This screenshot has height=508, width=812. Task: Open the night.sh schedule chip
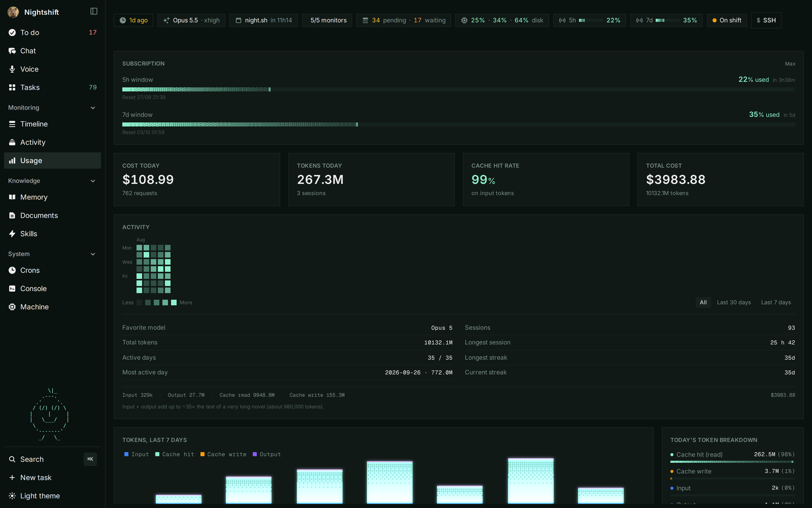[x=264, y=20]
